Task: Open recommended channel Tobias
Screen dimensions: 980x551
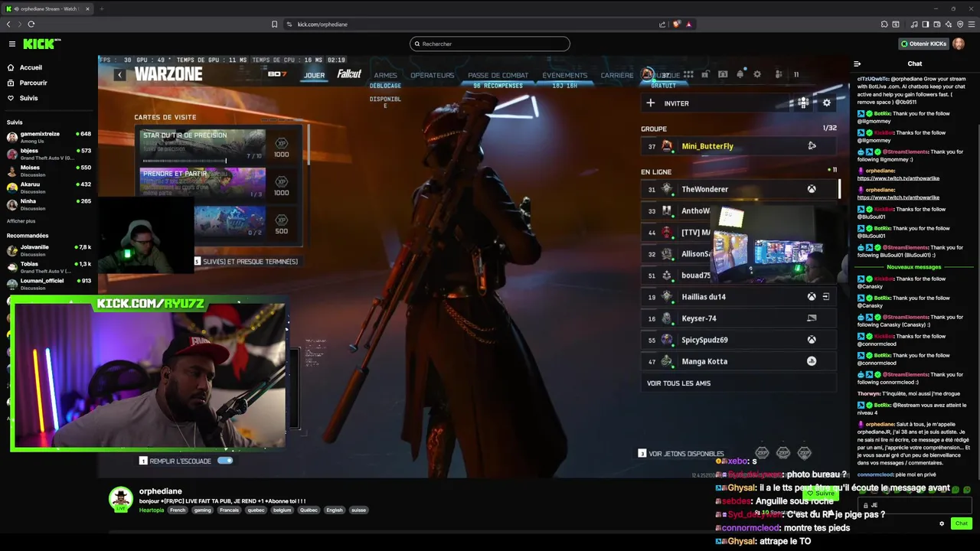Action: click(x=49, y=267)
